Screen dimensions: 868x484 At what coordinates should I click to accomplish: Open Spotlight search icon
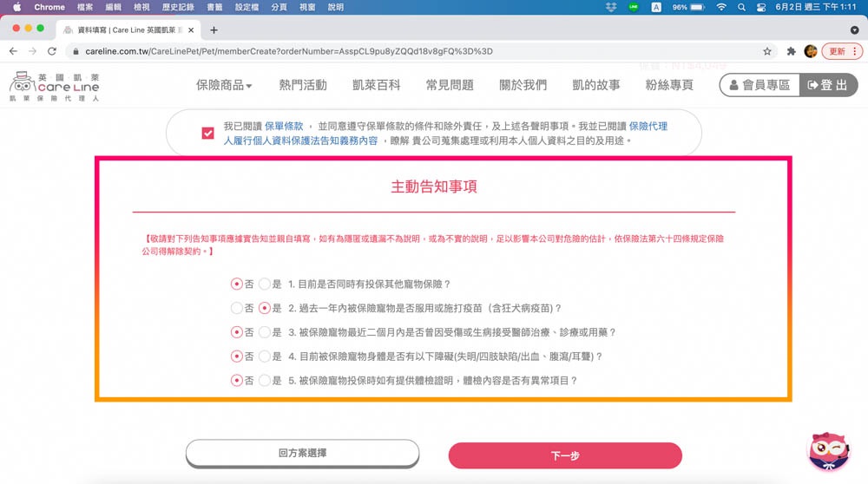pos(741,7)
